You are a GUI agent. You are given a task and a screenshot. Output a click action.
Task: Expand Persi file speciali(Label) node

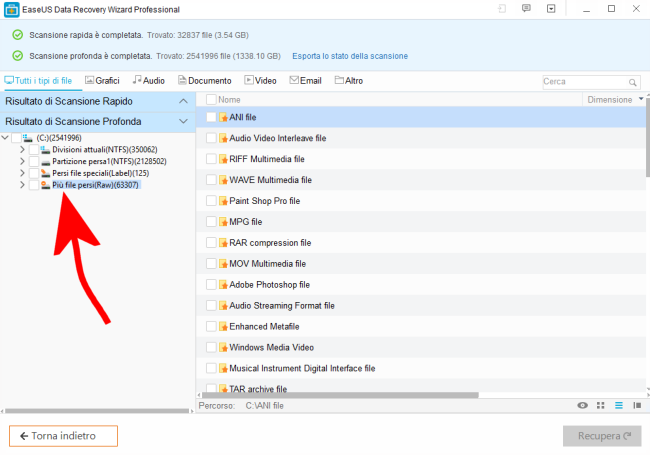(22, 173)
